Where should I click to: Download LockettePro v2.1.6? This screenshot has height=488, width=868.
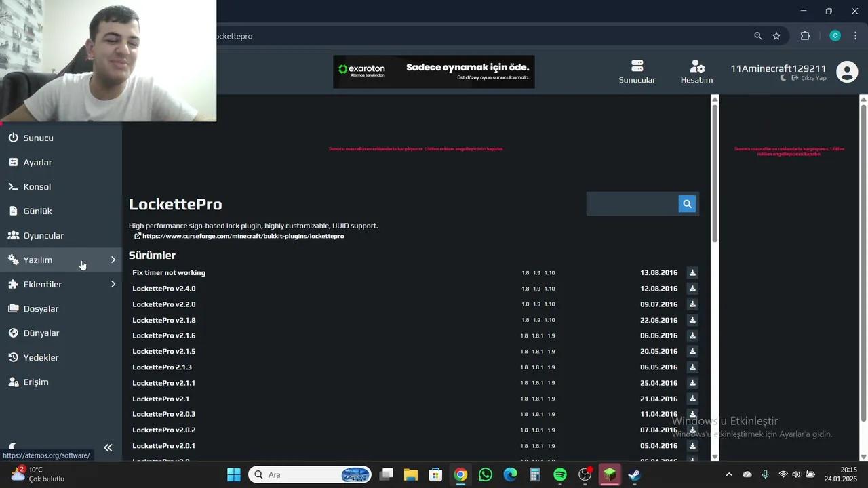(692, 335)
